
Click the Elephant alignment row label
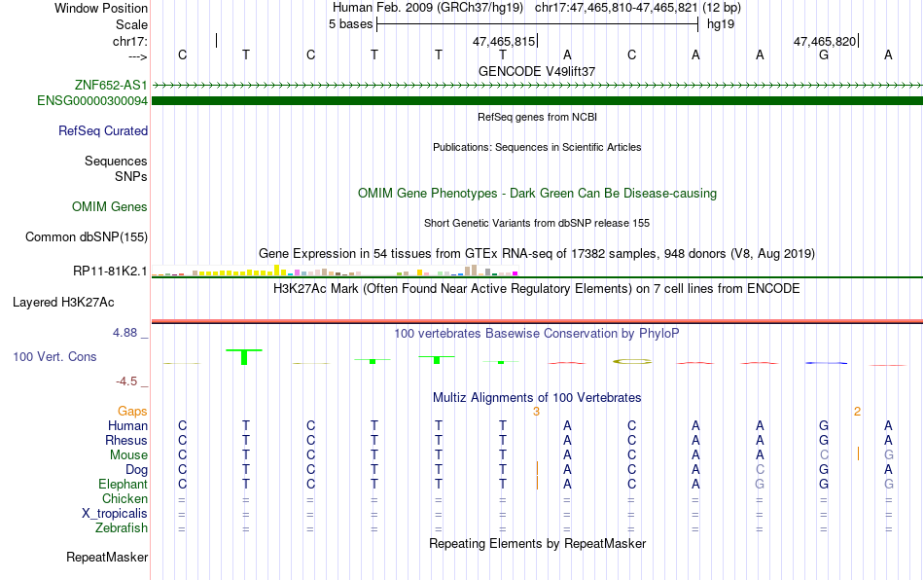tap(124, 484)
